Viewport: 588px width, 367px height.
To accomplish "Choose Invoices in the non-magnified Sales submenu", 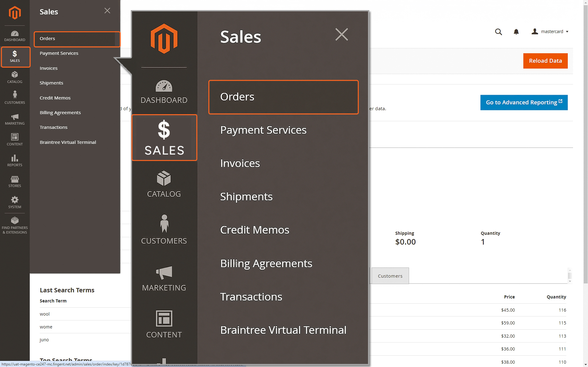I will point(48,68).
